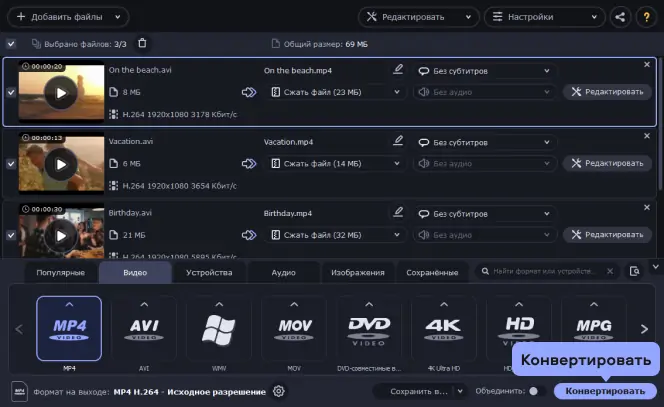Click the Добавить файлы button

(66, 17)
